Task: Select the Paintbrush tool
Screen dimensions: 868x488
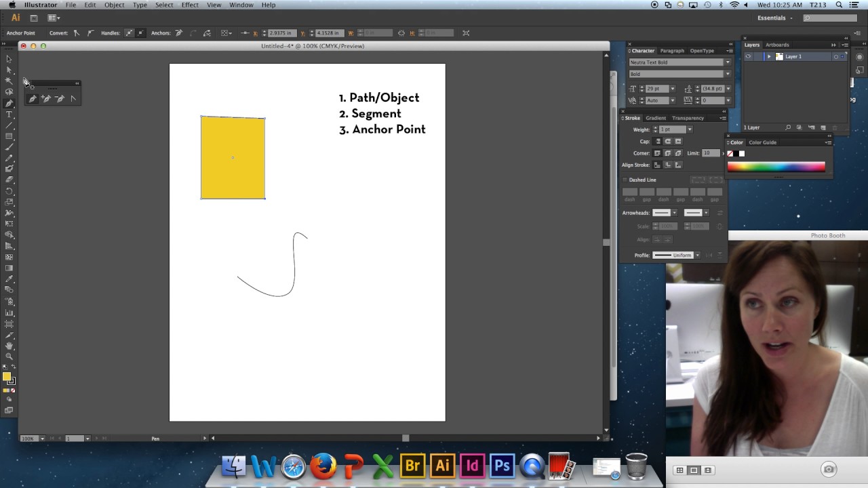Action: coord(9,146)
